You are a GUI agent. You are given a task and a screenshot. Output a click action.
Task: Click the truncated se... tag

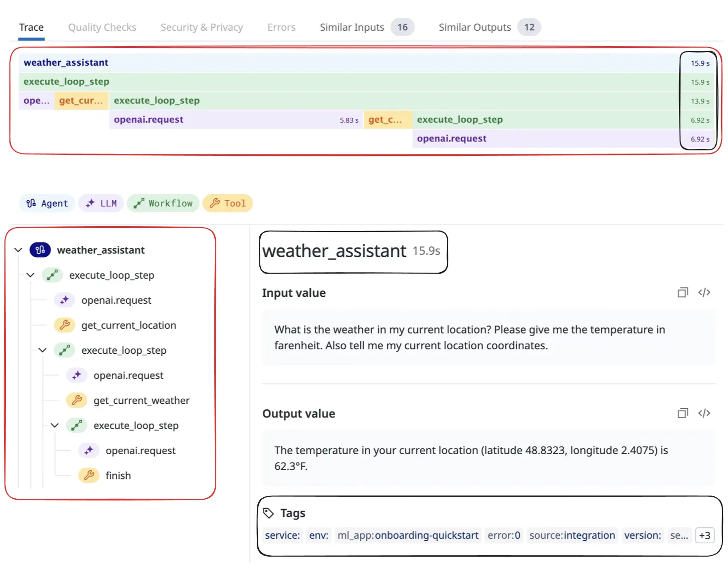(679, 535)
